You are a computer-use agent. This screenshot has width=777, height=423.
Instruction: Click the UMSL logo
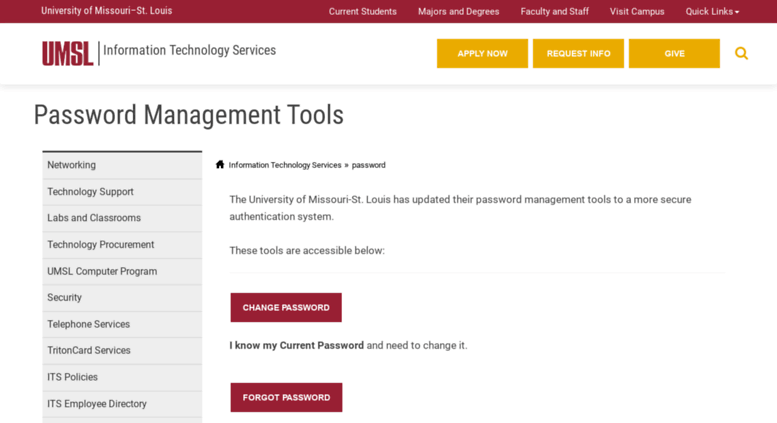(67, 53)
